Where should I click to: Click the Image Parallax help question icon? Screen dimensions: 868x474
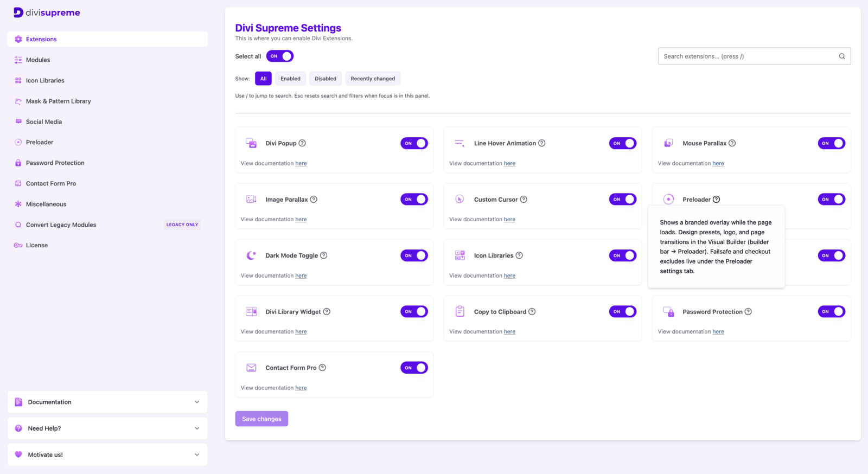click(x=314, y=200)
